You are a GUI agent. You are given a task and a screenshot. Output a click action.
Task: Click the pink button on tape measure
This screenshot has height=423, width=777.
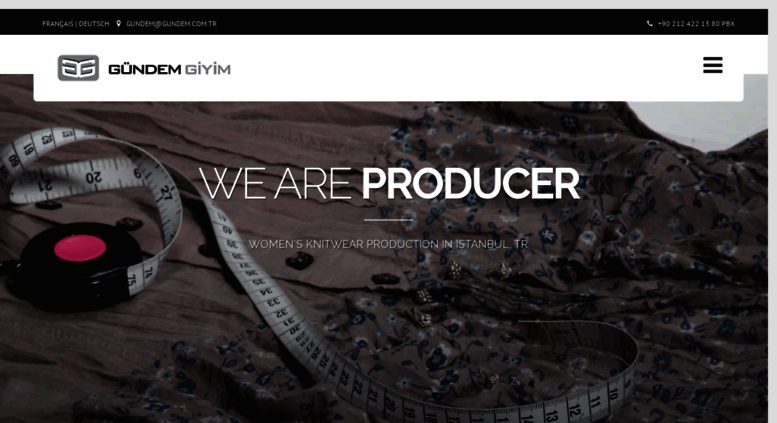pos(80,248)
